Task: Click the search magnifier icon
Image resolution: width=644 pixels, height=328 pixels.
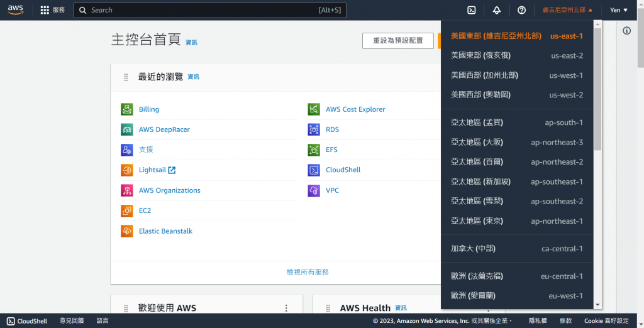Action: (83, 10)
